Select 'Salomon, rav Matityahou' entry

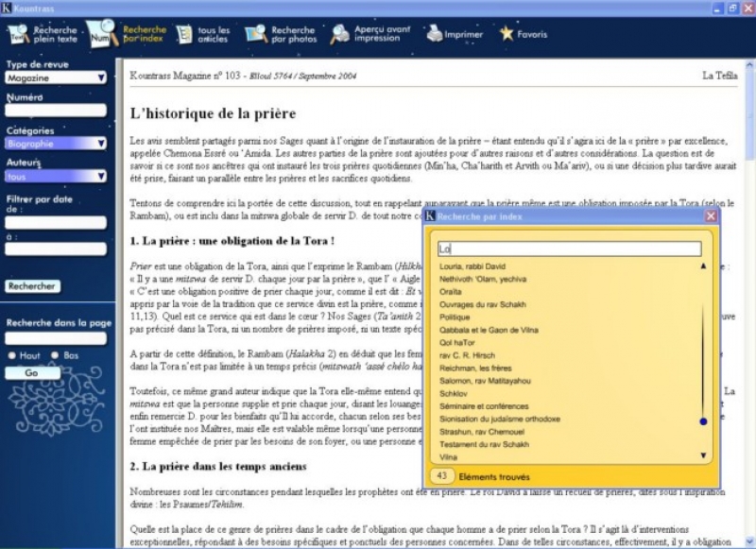pyautogui.click(x=485, y=381)
